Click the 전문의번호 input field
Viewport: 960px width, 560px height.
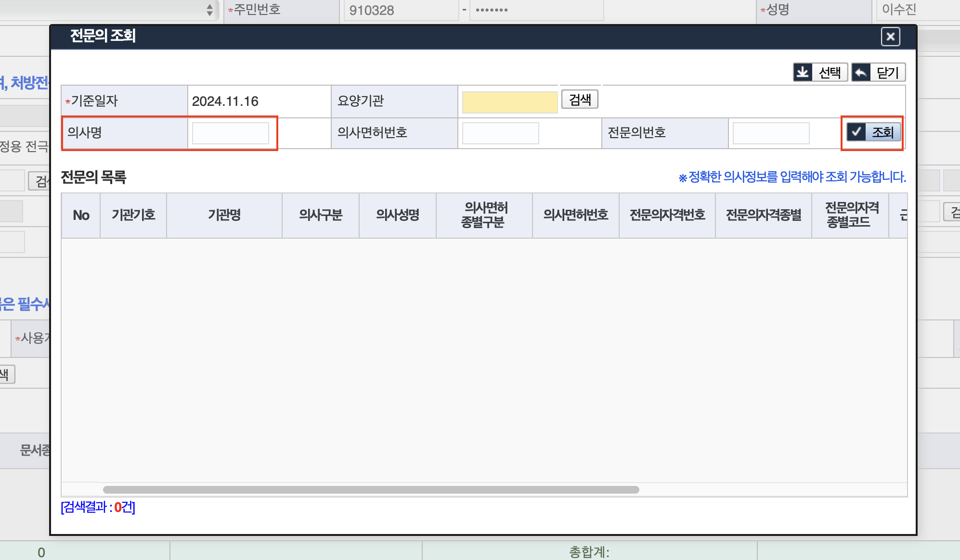coord(771,133)
